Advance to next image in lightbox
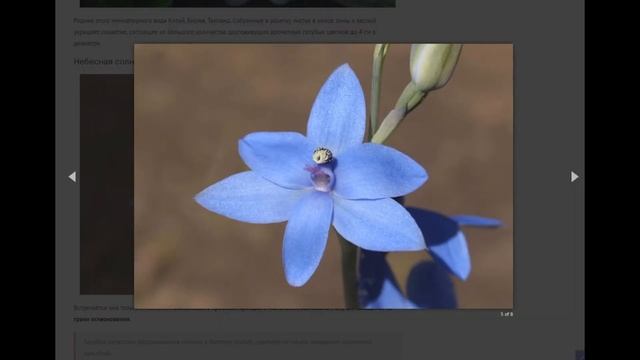This screenshot has height=360, width=640. [x=575, y=177]
